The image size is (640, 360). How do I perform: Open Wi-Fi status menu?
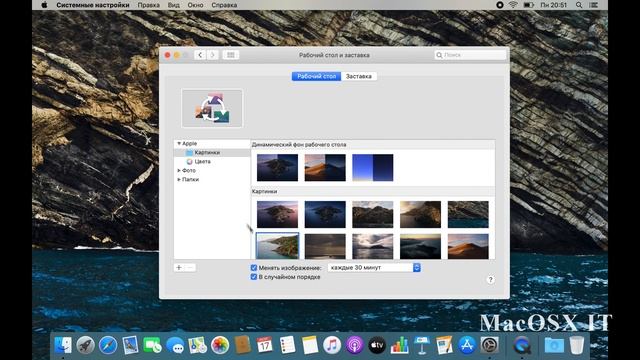click(x=513, y=5)
